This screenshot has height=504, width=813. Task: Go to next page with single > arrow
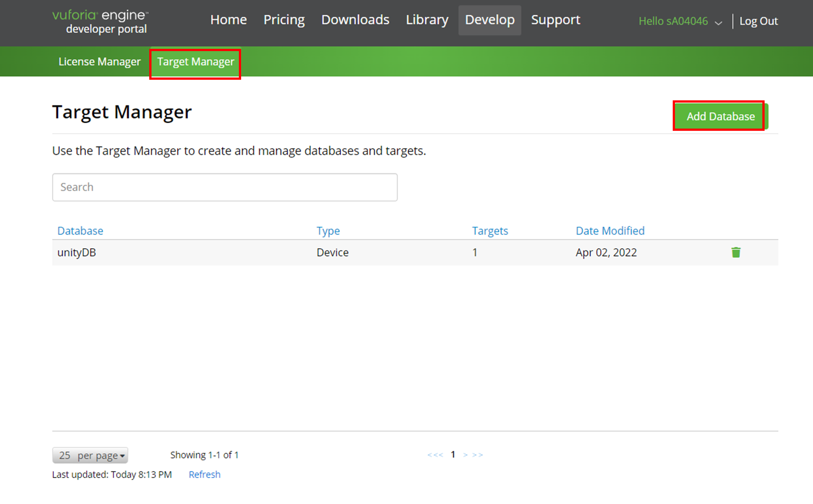[465, 455]
